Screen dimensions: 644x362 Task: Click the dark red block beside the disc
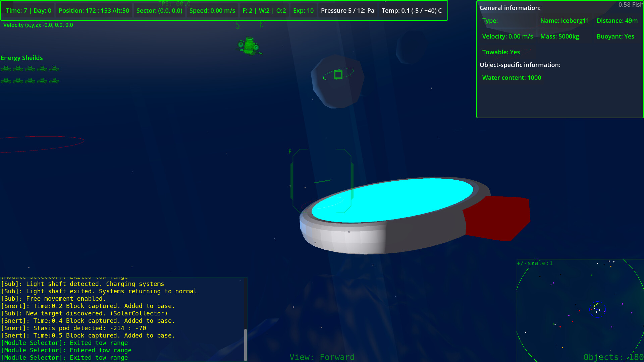click(x=496, y=218)
